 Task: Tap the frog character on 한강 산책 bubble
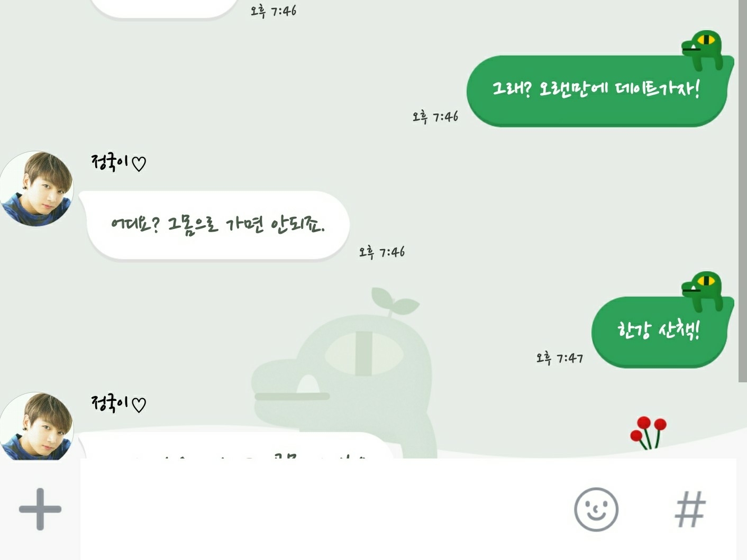pyautogui.click(x=703, y=292)
